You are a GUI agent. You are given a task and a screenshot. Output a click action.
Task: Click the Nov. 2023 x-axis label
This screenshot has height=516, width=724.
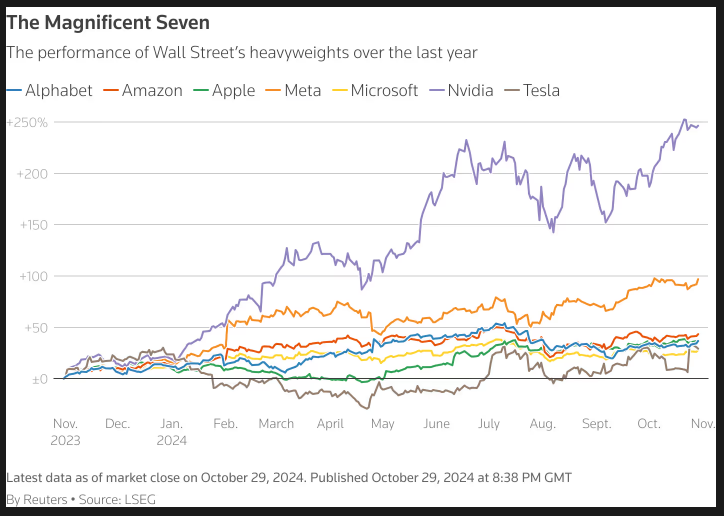(65, 432)
